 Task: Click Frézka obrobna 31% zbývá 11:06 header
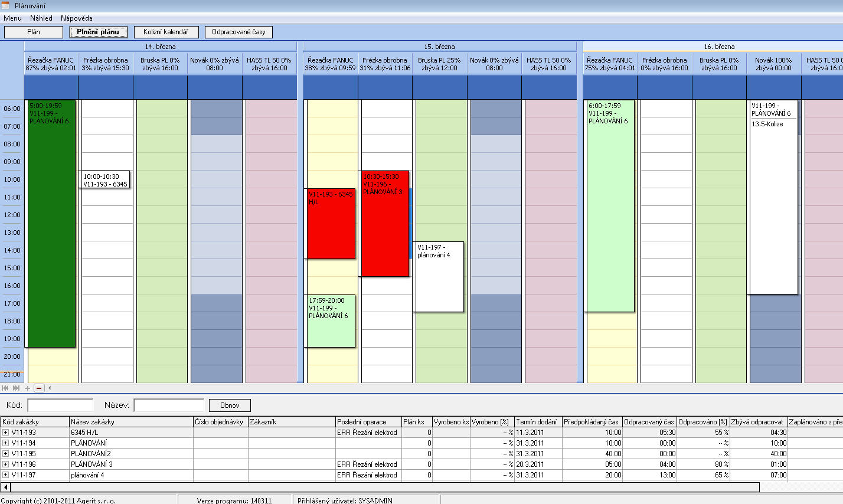[385, 64]
